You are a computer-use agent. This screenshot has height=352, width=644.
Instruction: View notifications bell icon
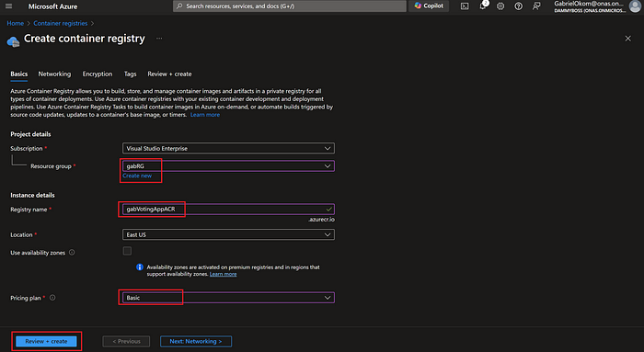(x=483, y=6)
